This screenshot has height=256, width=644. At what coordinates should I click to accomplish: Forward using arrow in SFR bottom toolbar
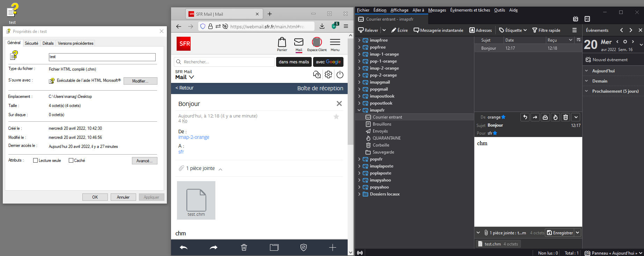[214, 248]
